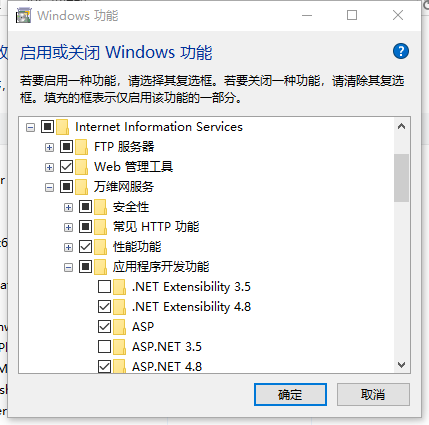Click the FTP 服务器 folder icon
Image resolution: width=429 pixels, height=425 pixels.
(82, 147)
